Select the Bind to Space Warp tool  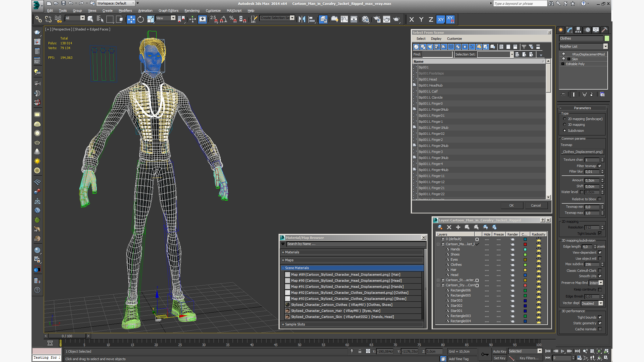click(58, 19)
